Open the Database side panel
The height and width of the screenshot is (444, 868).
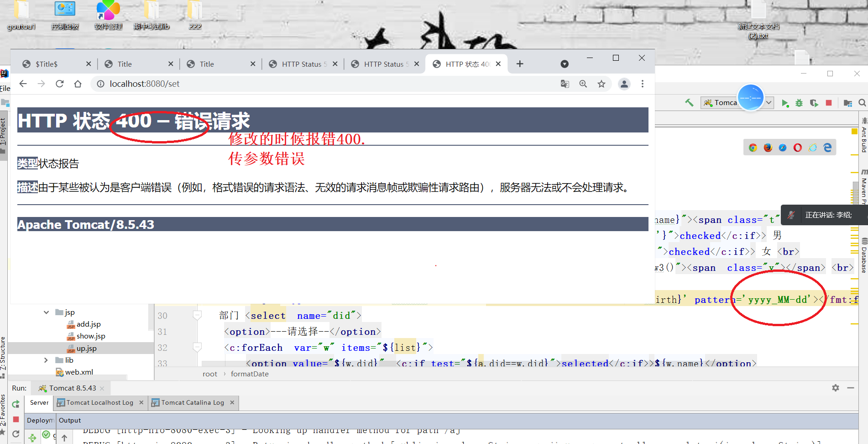[x=864, y=256]
